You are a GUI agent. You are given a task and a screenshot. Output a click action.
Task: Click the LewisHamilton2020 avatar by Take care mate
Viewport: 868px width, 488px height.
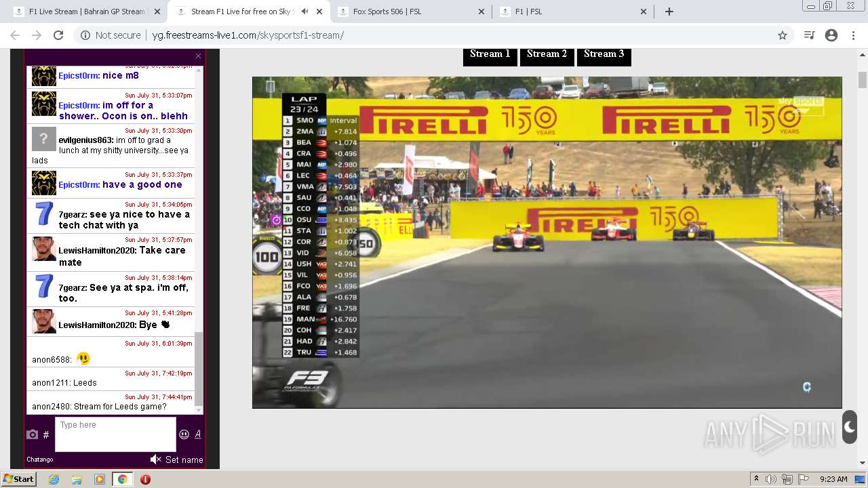coord(44,249)
